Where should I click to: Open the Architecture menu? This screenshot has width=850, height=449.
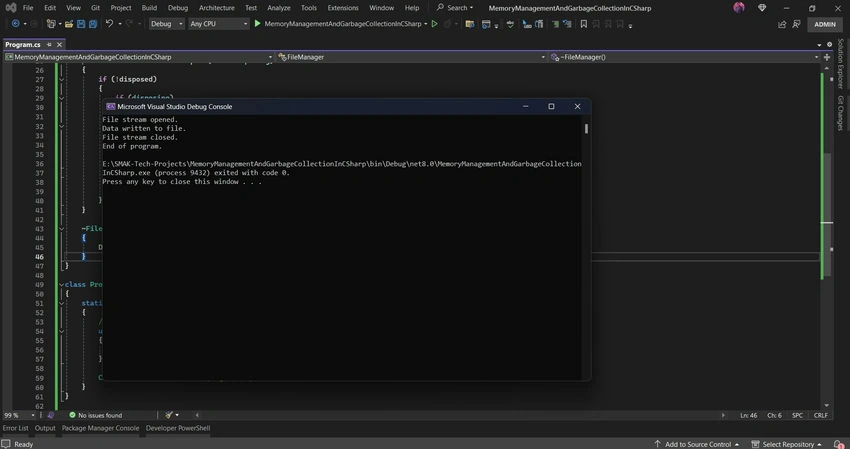(x=217, y=8)
